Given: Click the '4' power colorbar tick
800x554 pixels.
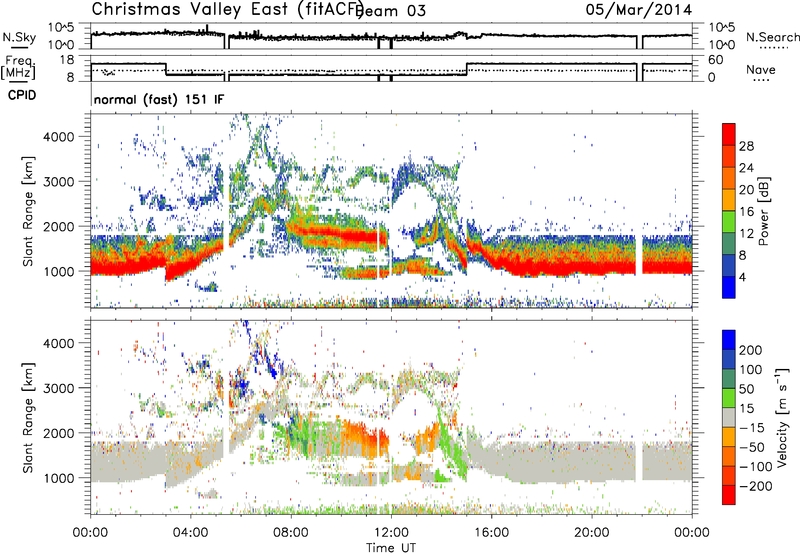Looking at the screenshot, I should (x=742, y=277).
